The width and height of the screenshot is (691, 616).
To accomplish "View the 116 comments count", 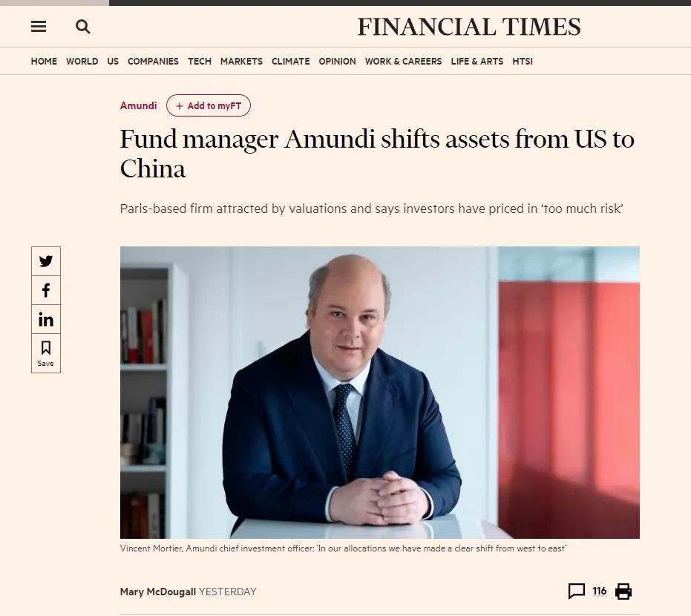I will coord(600,592).
